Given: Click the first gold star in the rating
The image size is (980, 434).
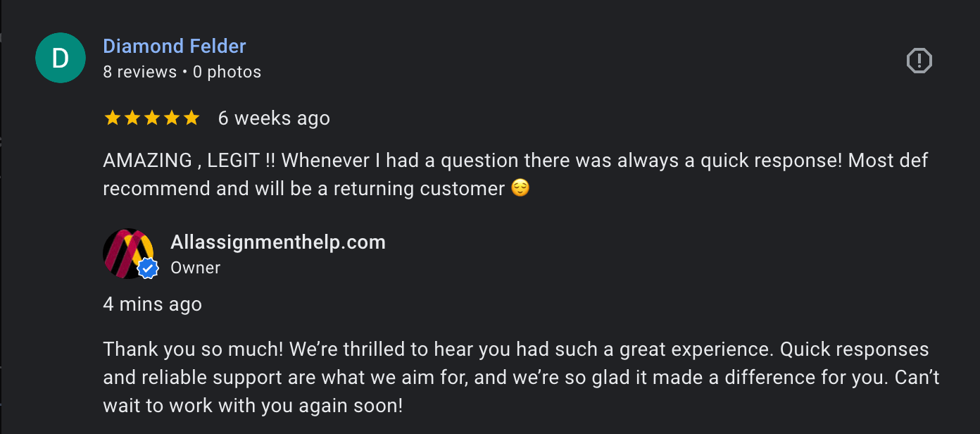Looking at the screenshot, I should (113, 118).
